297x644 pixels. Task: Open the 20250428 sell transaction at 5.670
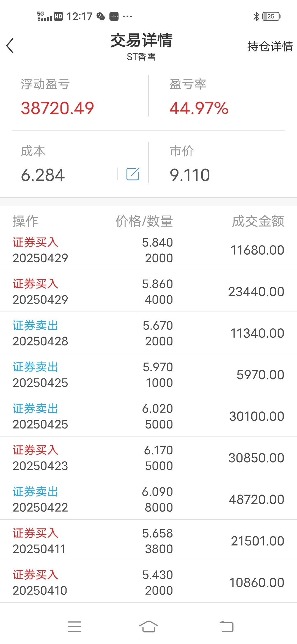pyautogui.click(x=148, y=333)
